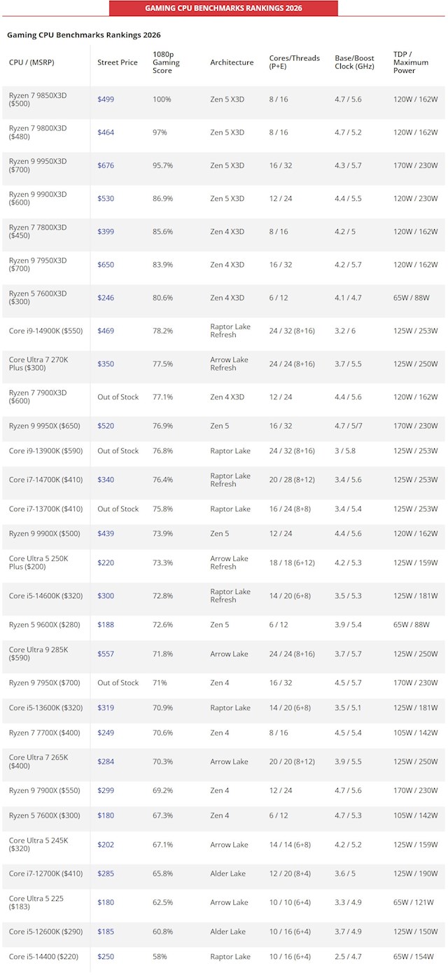Open the $246 Ryzen 5 7600X3D price link
448x980 pixels.
tap(106, 298)
